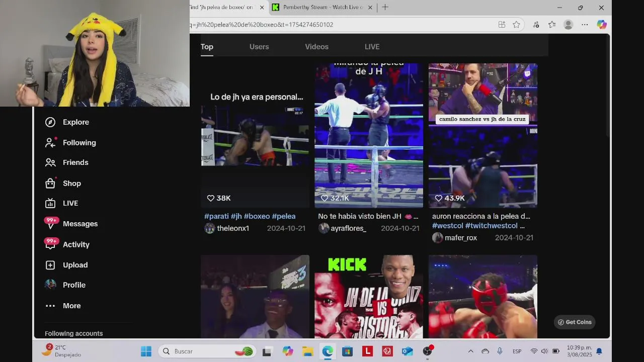The image size is (644, 362).
Task: Click the Friends icon in sidebar
Action: pos(50,162)
